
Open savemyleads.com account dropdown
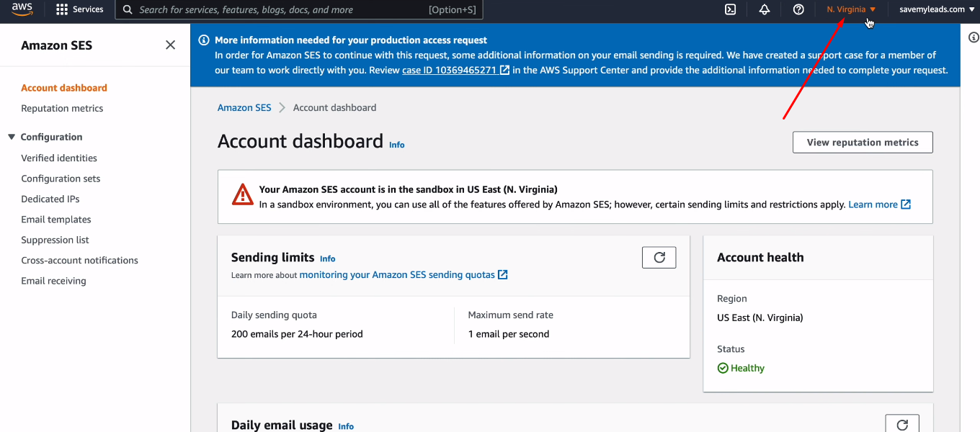(936, 9)
